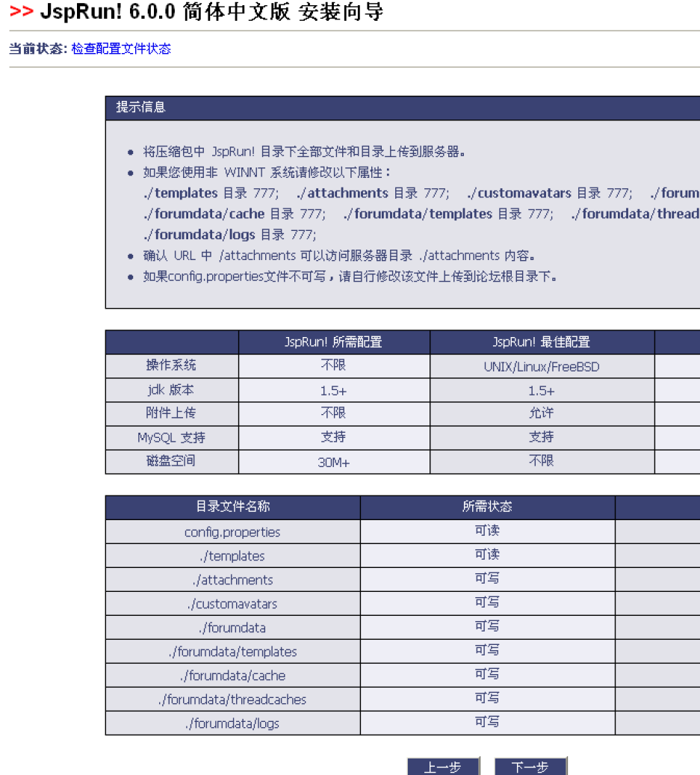Click the jdk 版本 row label
This screenshot has height=775, width=700.
point(171,390)
